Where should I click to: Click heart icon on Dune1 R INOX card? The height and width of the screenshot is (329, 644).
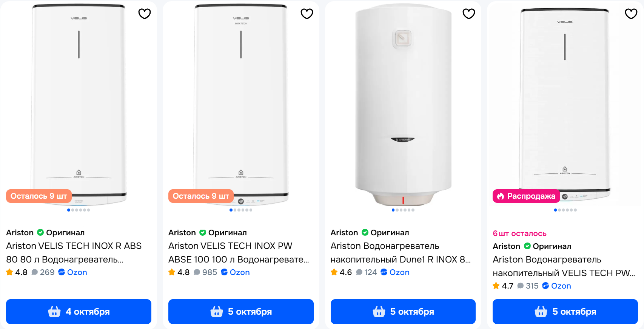(468, 14)
